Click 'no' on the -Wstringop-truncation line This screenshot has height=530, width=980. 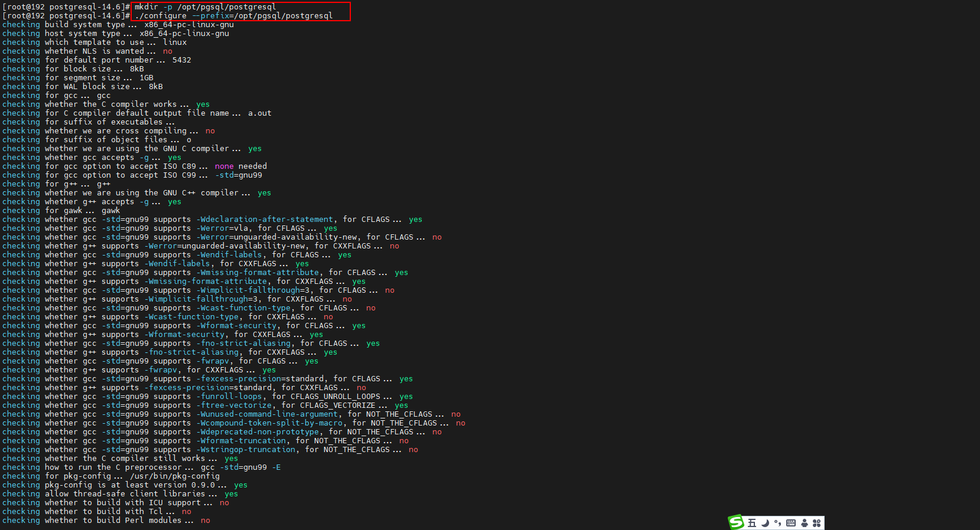[x=414, y=450]
